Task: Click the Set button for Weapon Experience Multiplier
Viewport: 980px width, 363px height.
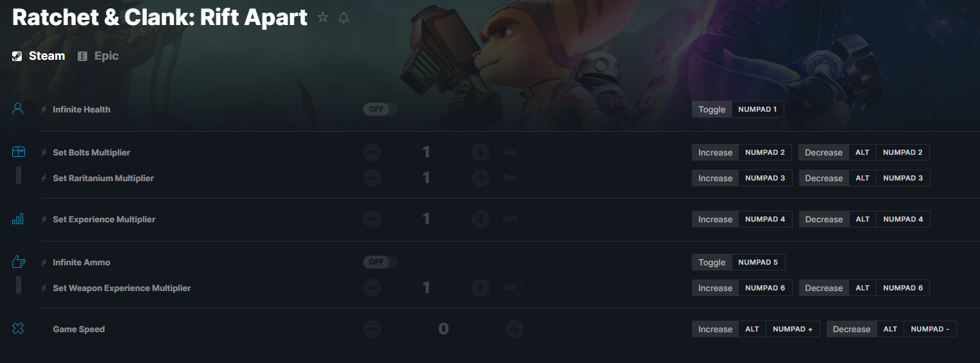Action: [510, 288]
